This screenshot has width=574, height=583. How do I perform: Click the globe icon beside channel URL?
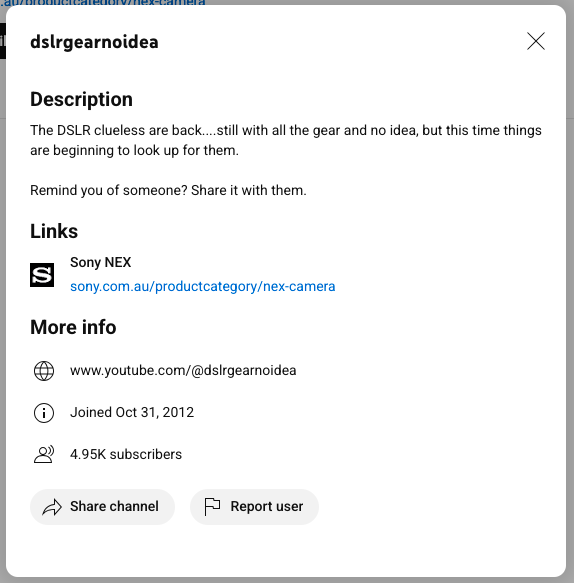point(44,371)
